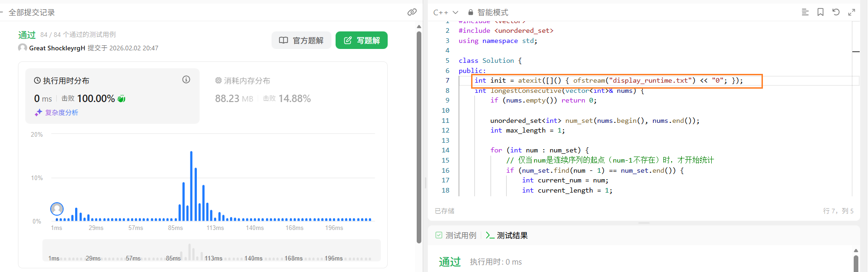This screenshot has height=272, width=868.
Task: Open the format code lines icon
Action: (805, 12)
